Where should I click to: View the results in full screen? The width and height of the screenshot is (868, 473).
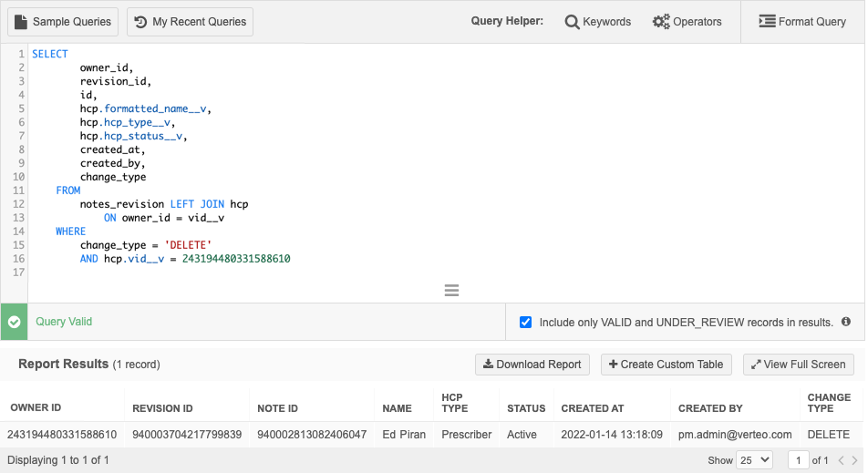[x=798, y=365]
